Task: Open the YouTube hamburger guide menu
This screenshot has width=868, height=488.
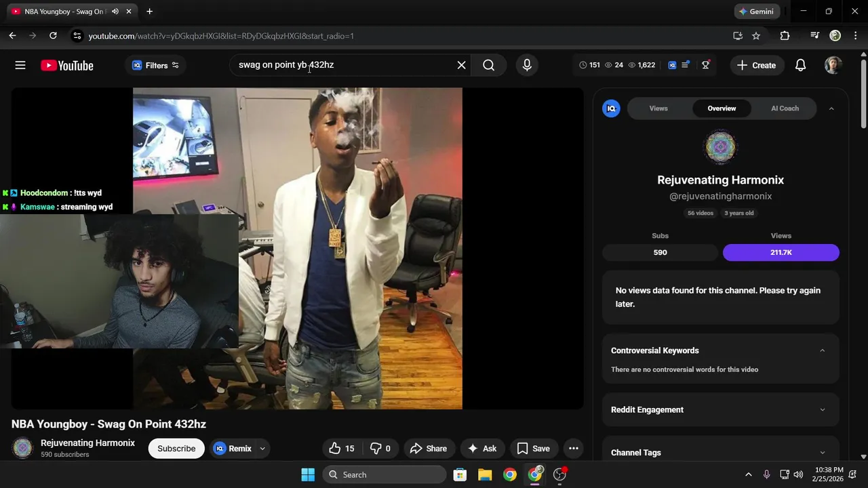Action: [x=20, y=65]
